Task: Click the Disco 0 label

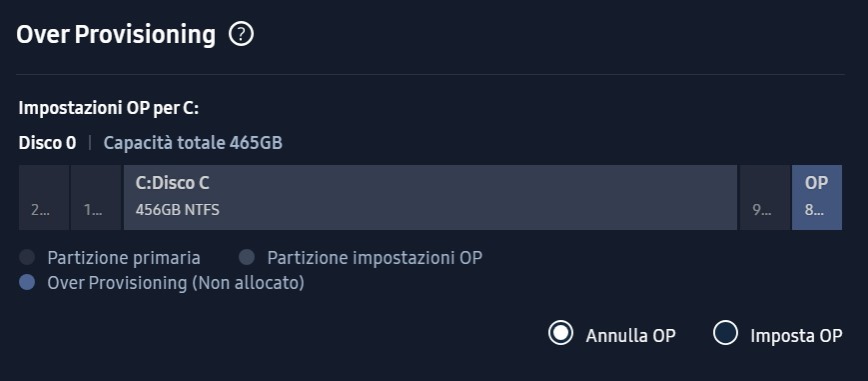Action: (x=48, y=143)
